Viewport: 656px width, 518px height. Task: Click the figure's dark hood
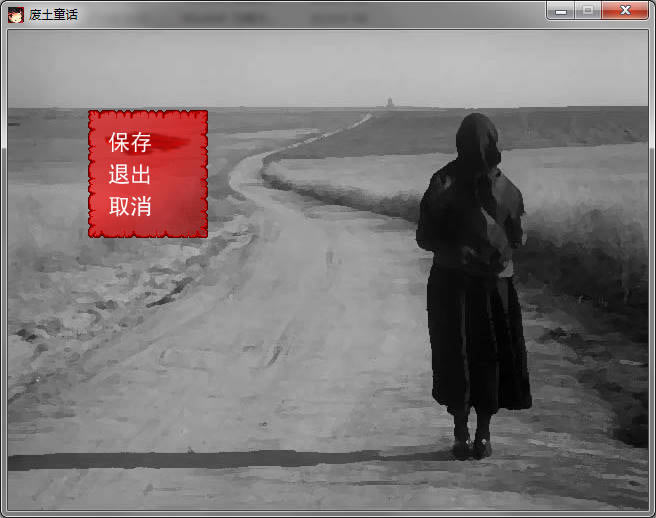click(478, 140)
